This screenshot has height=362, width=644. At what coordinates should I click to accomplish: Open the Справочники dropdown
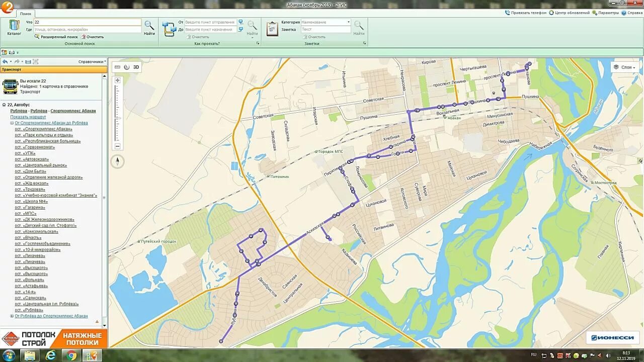pyautogui.click(x=92, y=62)
